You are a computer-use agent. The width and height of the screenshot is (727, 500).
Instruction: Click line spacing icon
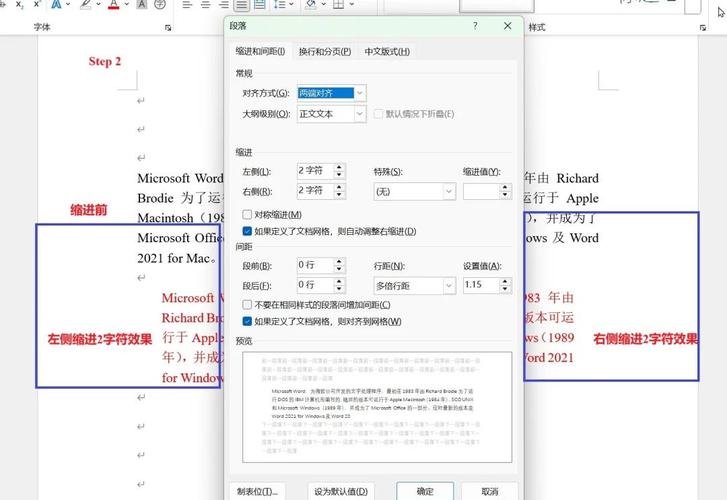[x=280, y=5]
